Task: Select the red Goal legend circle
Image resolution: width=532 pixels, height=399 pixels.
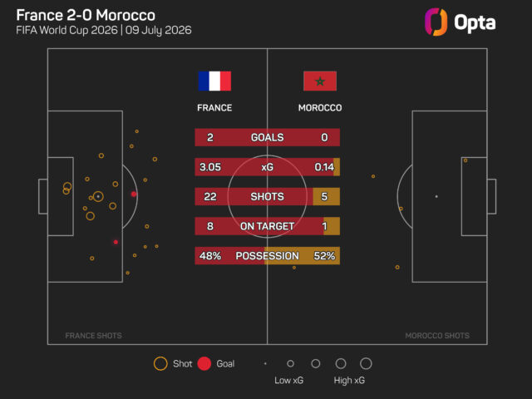Action: pyautogui.click(x=204, y=363)
